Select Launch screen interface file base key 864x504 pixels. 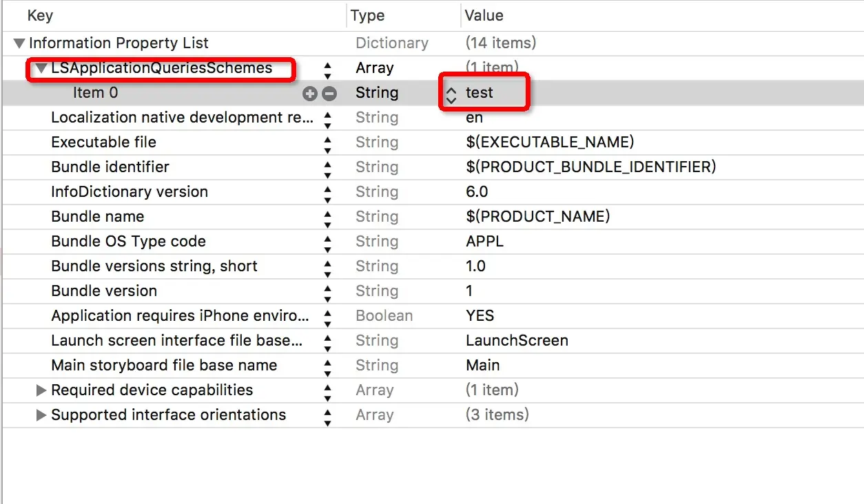tap(177, 341)
